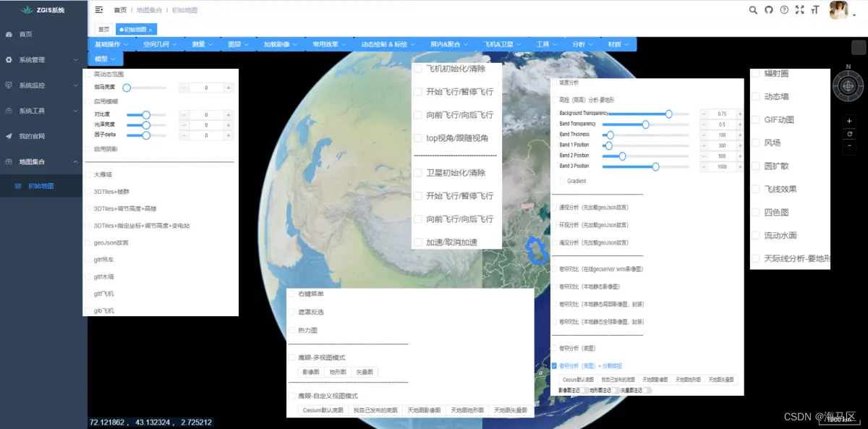Reset map view with the refresh button
This screenshot has height=429, width=868.
[x=849, y=134]
